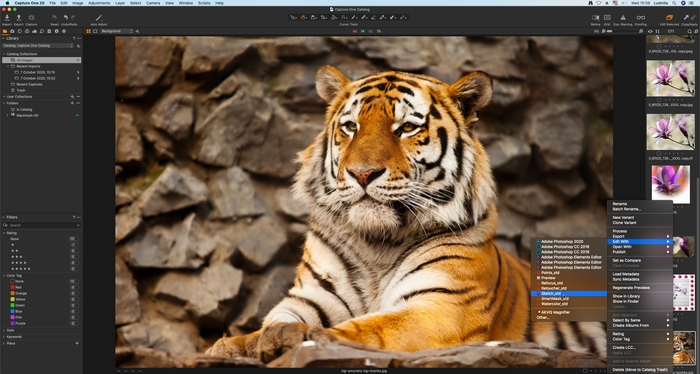700x374 pixels.
Task: Click the Import toolbar icon
Action: coord(7,17)
